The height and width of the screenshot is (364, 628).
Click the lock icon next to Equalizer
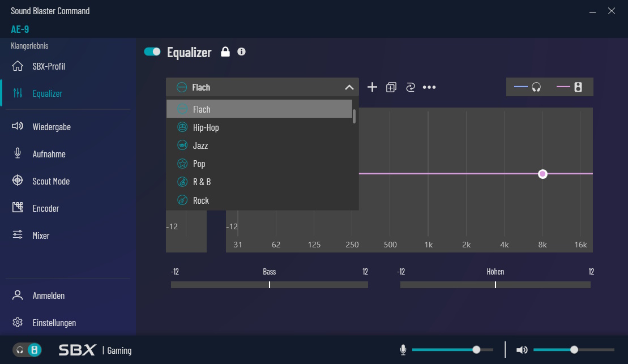[225, 52]
